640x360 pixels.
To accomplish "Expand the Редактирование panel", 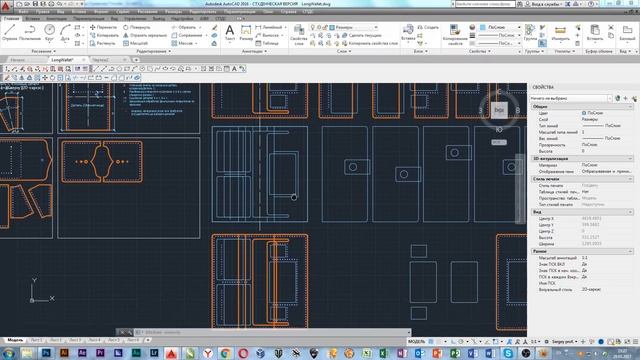I will (x=154, y=51).
